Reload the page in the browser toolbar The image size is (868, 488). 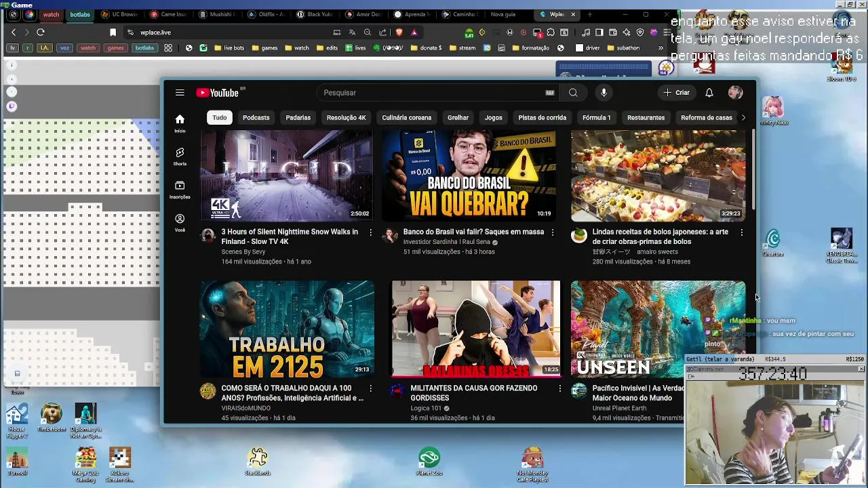[x=41, y=32]
